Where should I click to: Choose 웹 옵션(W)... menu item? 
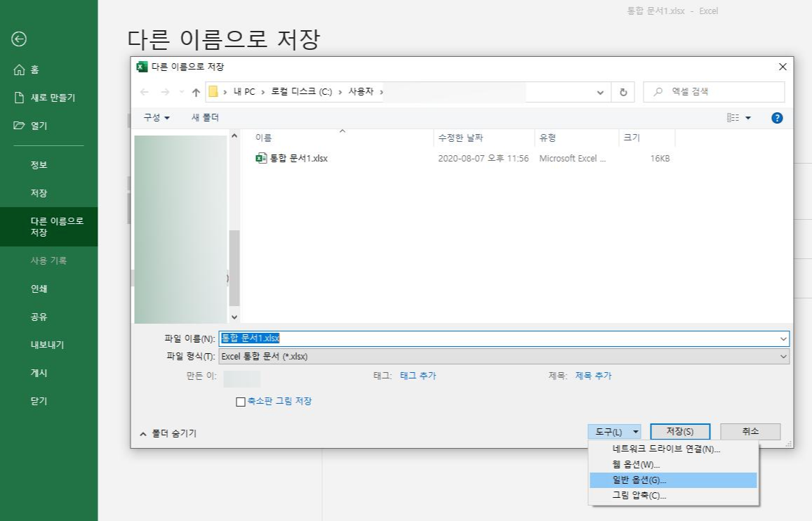point(673,465)
